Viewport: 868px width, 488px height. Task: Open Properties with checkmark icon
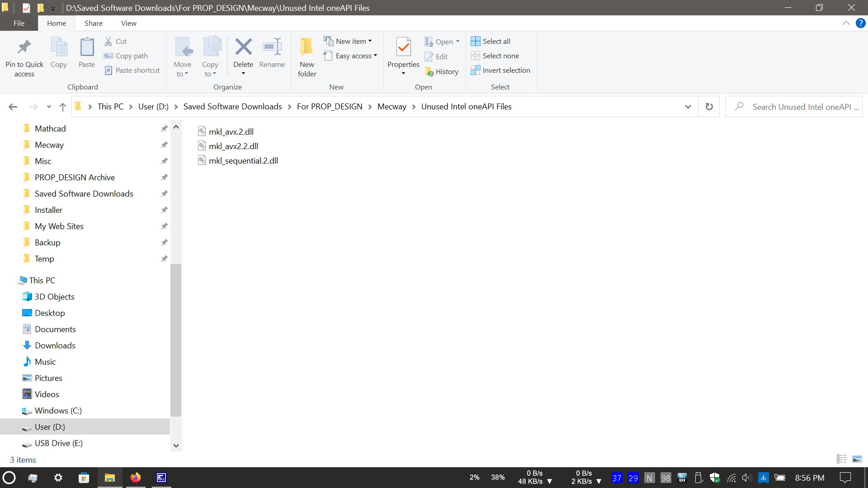403,47
